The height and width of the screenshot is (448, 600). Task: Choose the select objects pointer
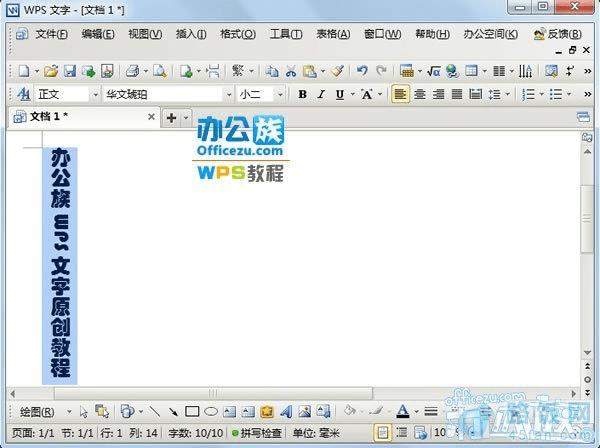pos(84,412)
